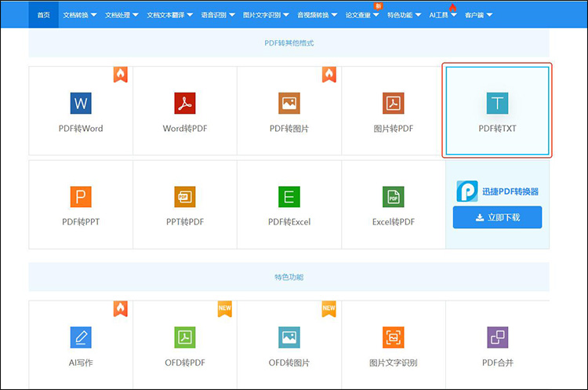Image resolution: width=588 pixels, height=390 pixels.
Task: Select the red Word转PDF icon
Action: click(185, 104)
